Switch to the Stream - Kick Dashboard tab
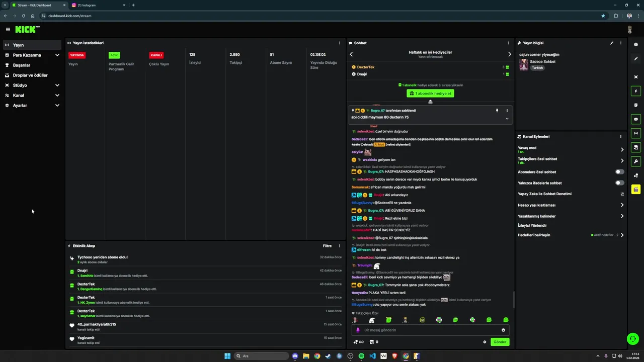Screen dimensions: 644x362 click(38, 5)
